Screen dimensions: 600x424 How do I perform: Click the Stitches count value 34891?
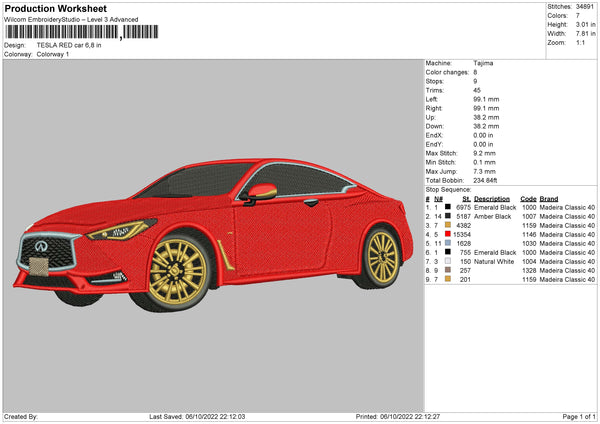point(586,7)
